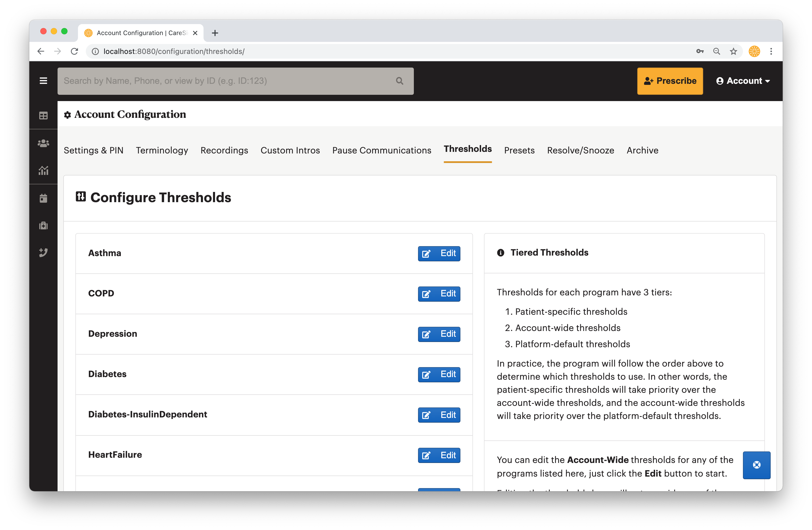The height and width of the screenshot is (530, 812).
Task: Open the analytics chart icon in sidebar
Action: [x=43, y=170]
